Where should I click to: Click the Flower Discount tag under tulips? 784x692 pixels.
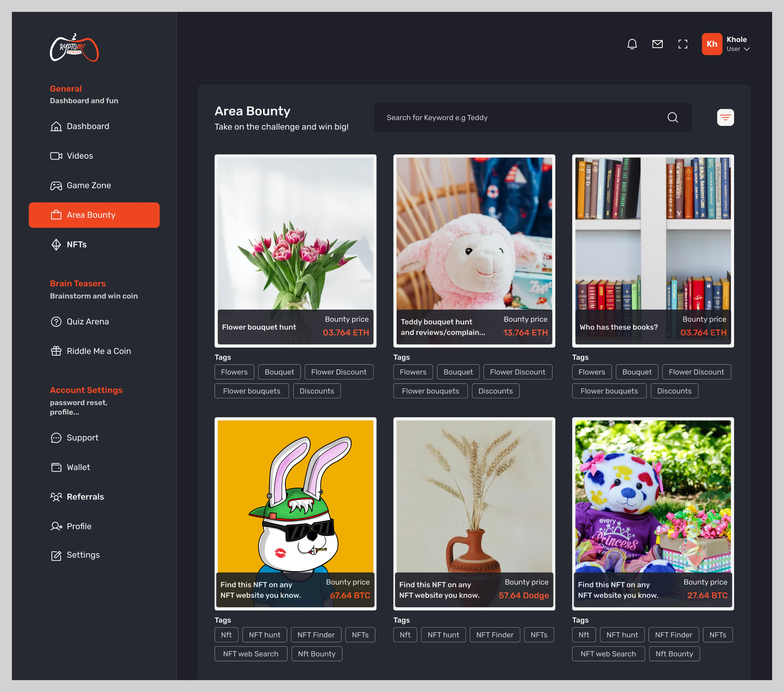[x=339, y=372]
